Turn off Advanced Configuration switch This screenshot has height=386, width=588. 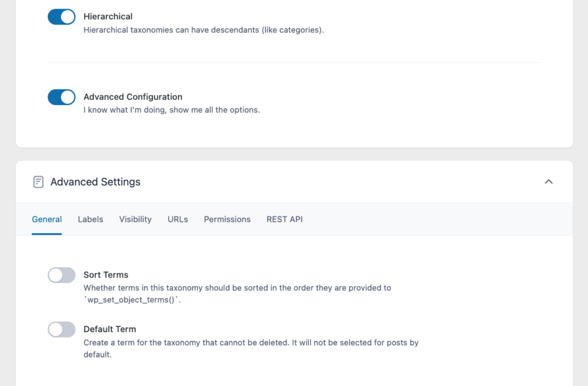point(61,97)
